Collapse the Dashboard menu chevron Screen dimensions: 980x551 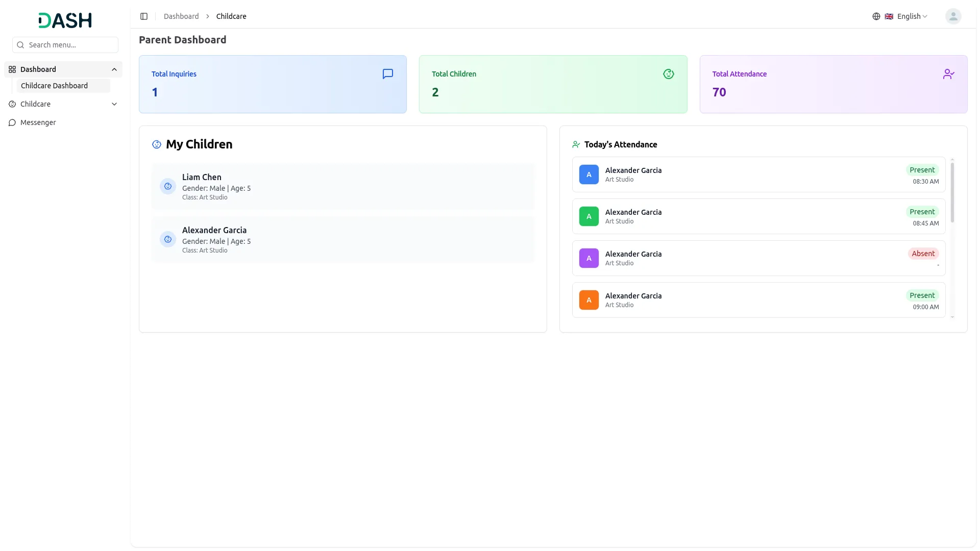[x=114, y=69]
